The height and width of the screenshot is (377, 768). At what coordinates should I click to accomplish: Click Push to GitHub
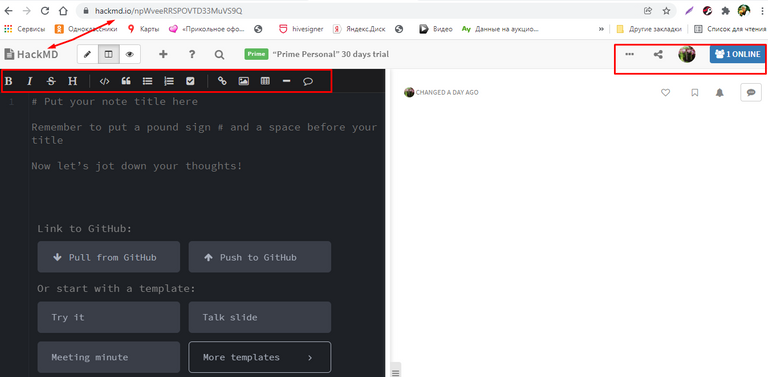260,257
